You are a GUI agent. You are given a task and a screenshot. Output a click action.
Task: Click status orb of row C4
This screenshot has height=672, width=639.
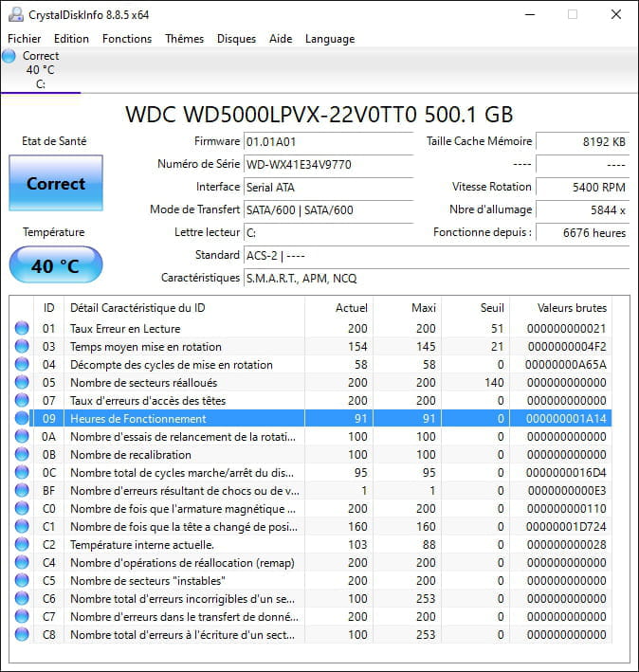pyautogui.click(x=22, y=562)
